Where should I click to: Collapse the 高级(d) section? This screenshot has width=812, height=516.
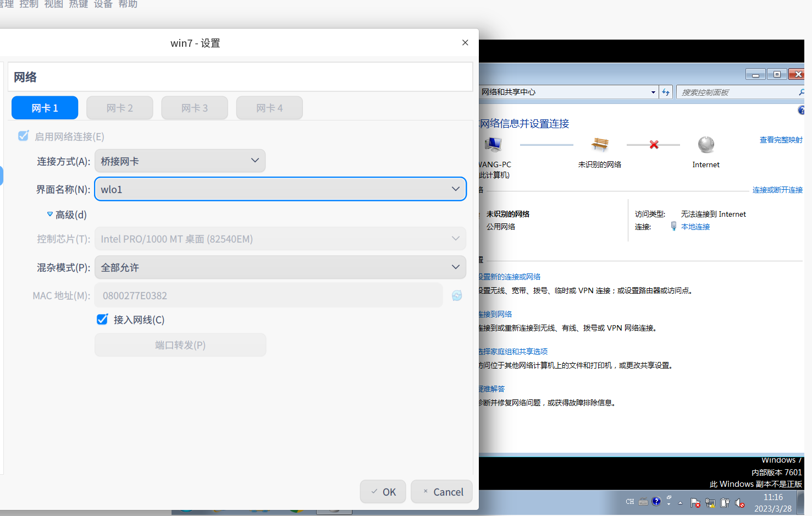66,215
